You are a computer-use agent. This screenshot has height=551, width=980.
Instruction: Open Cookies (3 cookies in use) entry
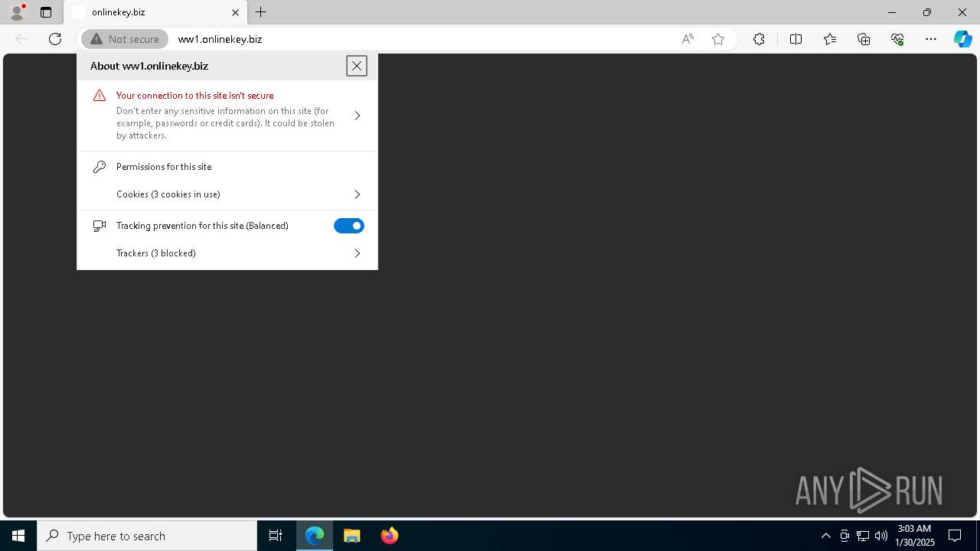[x=227, y=194]
